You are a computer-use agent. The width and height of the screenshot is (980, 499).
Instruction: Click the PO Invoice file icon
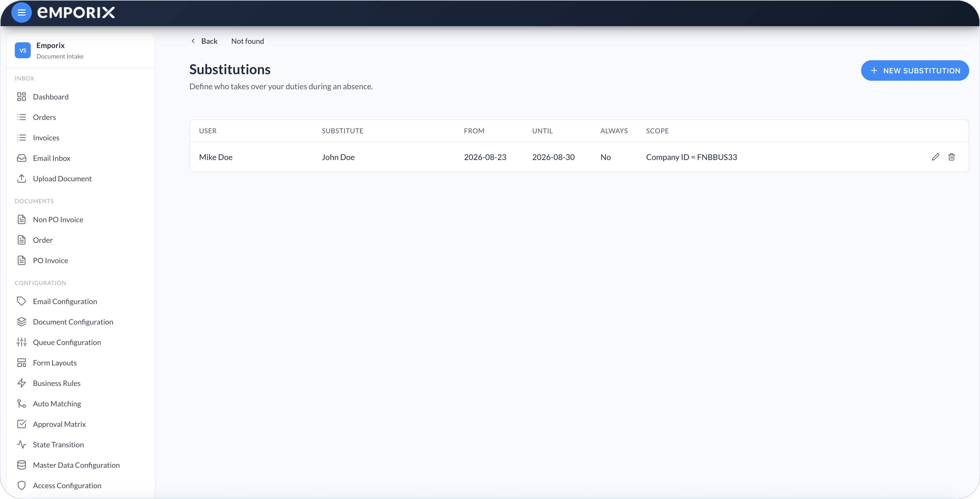(x=22, y=260)
